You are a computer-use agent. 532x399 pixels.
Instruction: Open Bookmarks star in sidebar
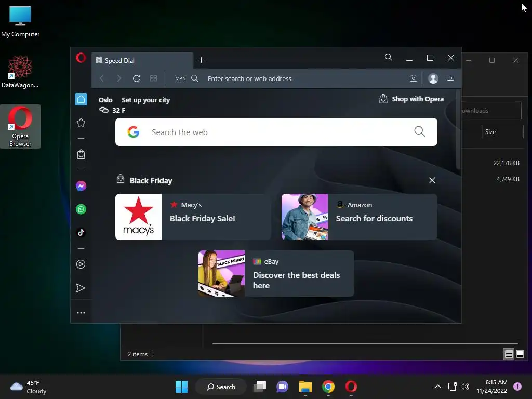81,123
